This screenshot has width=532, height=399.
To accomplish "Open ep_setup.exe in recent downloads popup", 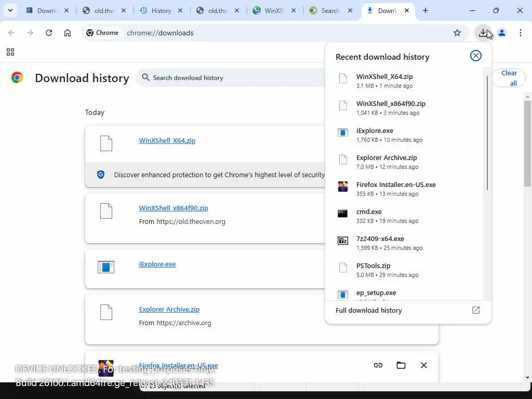I will tap(404, 293).
